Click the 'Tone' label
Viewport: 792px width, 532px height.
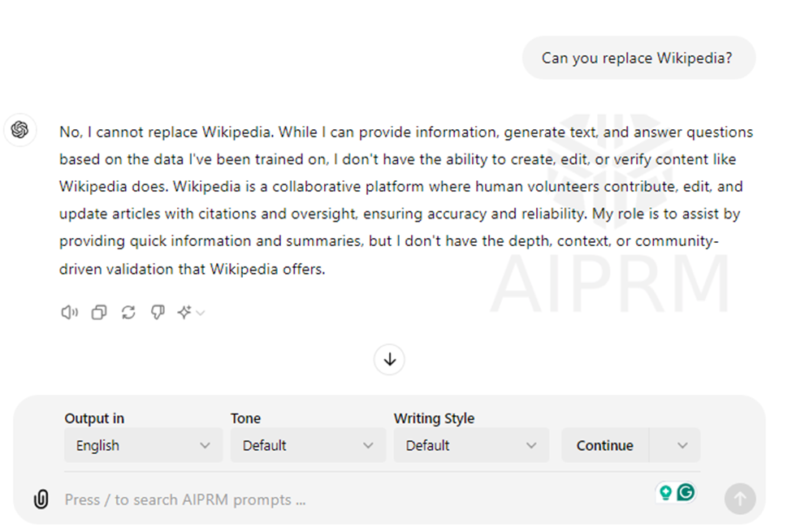coord(246,418)
